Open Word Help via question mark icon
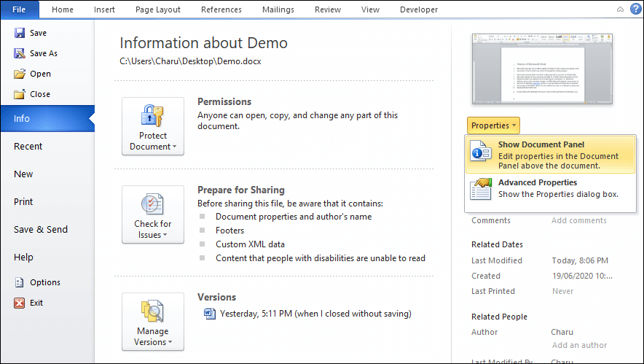The height and width of the screenshot is (364, 644). click(x=636, y=9)
